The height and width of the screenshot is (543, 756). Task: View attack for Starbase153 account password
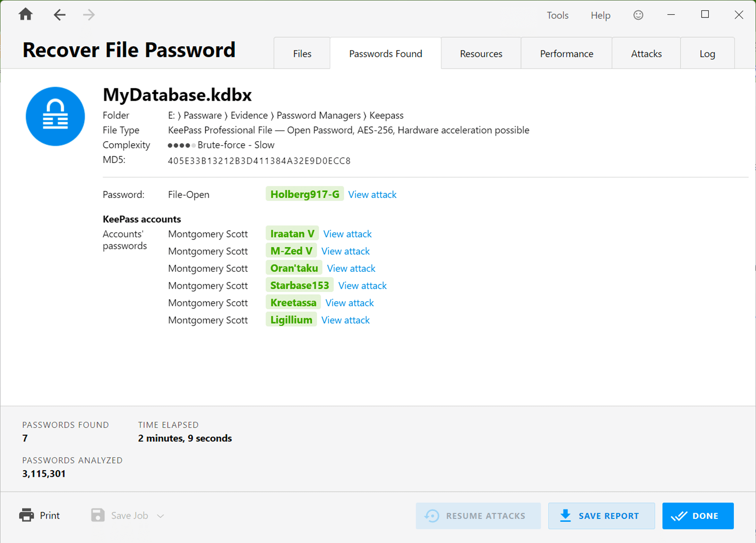[x=362, y=285]
